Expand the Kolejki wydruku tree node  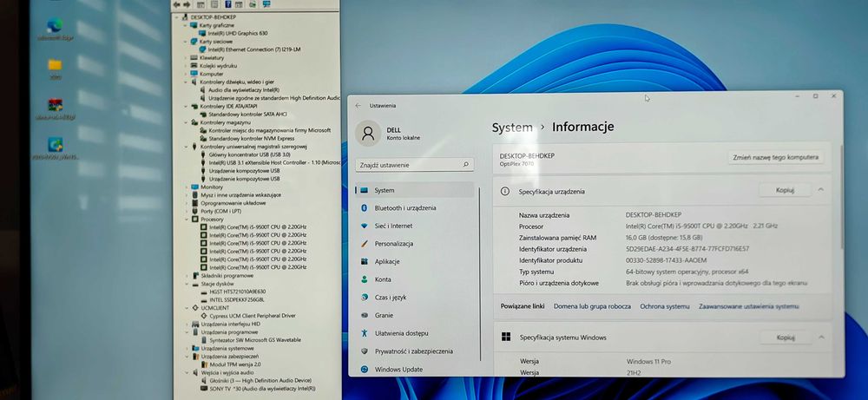point(186,66)
